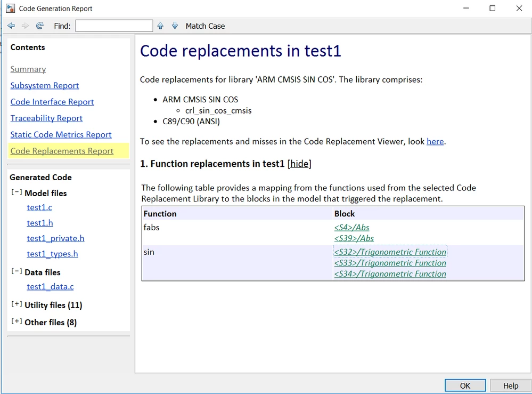The image size is (532, 394).
Task: Toggle the Match Case option
Action: click(x=205, y=26)
